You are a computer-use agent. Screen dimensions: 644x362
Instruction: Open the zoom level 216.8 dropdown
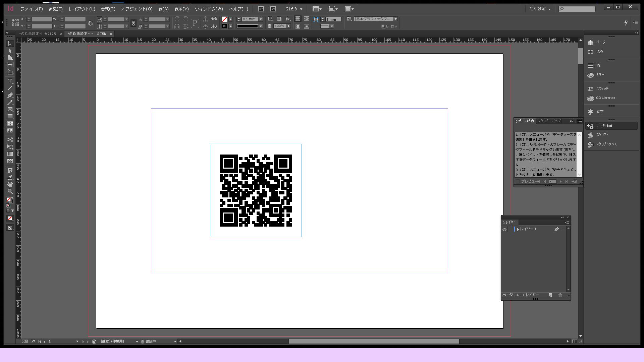pos(301,9)
